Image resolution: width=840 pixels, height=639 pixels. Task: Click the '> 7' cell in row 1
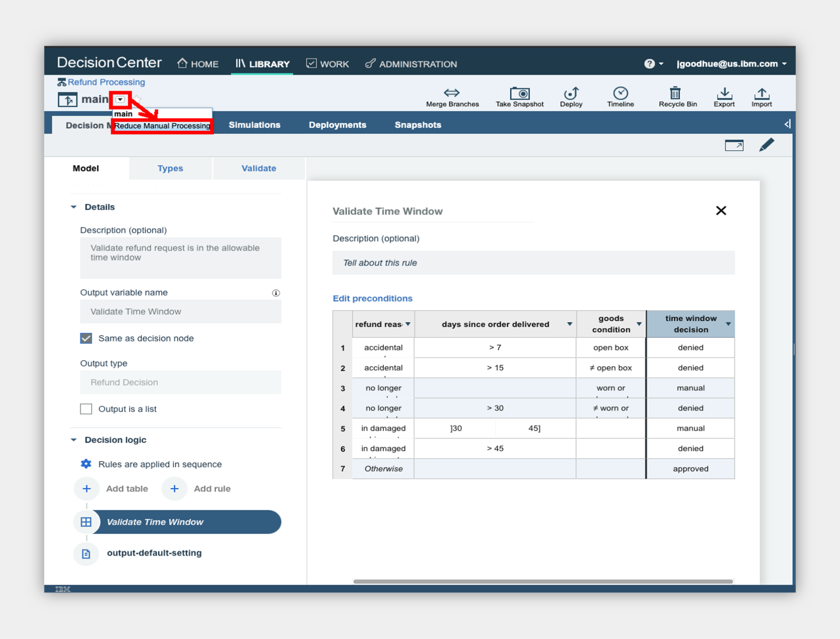tap(495, 348)
